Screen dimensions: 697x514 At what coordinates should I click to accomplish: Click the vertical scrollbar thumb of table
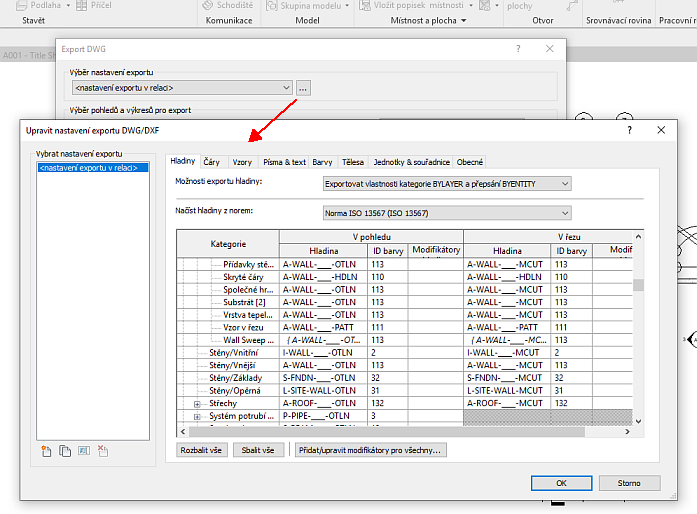[x=638, y=285]
